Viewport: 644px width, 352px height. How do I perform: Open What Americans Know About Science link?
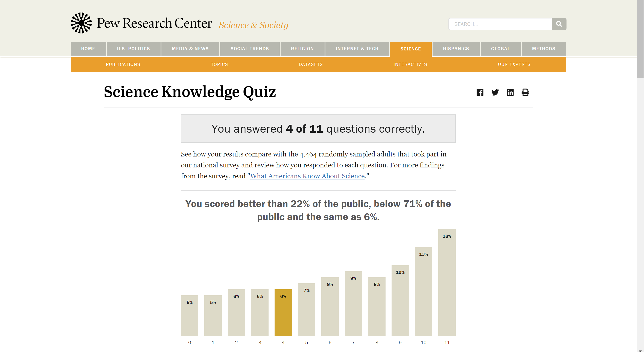(x=307, y=176)
